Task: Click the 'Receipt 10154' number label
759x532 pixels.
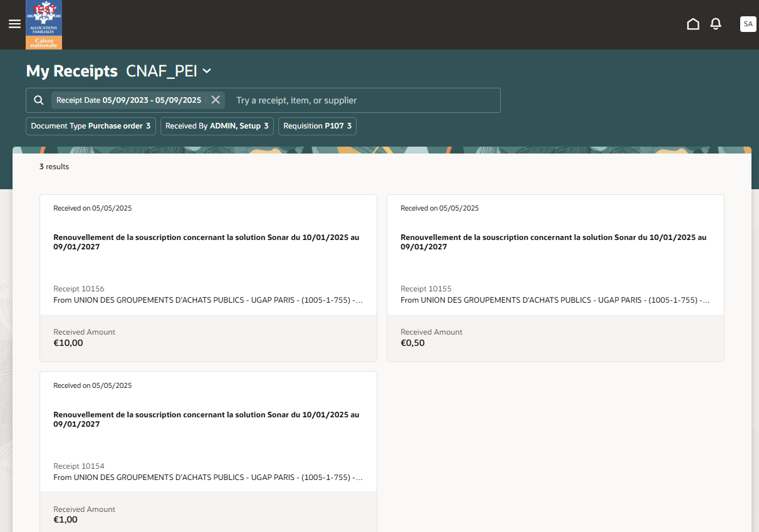Action: point(79,466)
